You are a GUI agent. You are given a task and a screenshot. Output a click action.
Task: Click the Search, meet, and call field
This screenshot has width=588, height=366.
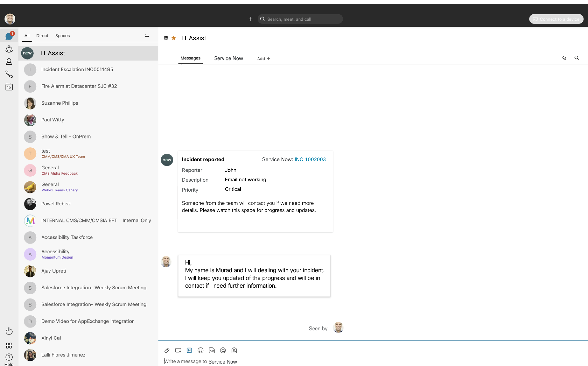pos(300,19)
